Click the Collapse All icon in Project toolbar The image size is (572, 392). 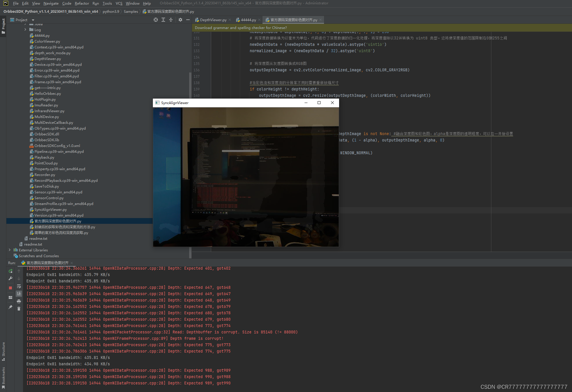tap(171, 20)
